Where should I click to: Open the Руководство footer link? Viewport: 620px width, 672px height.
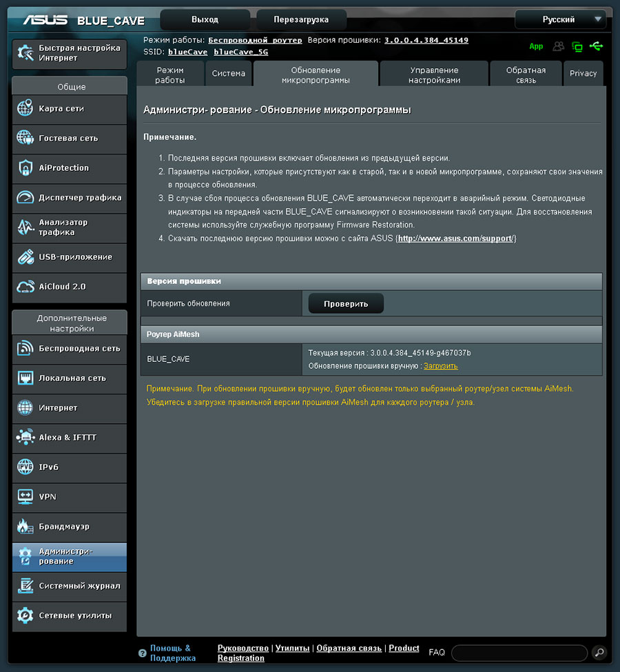(243, 648)
